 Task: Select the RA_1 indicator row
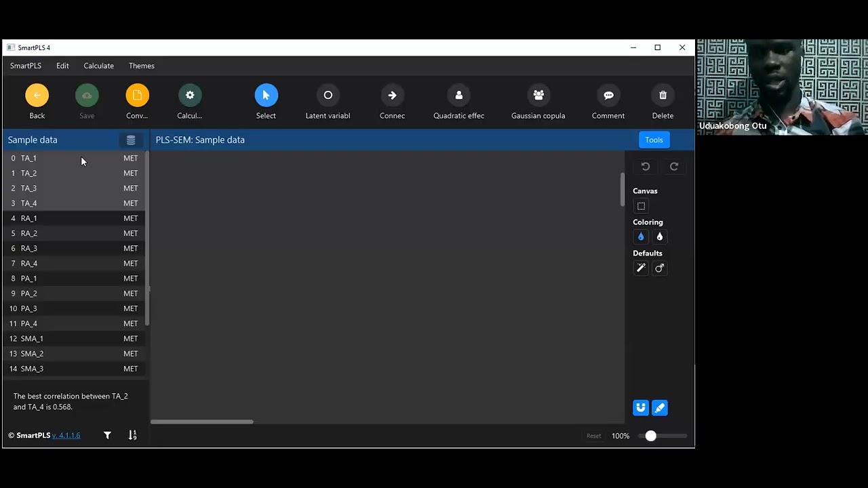(x=74, y=218)
